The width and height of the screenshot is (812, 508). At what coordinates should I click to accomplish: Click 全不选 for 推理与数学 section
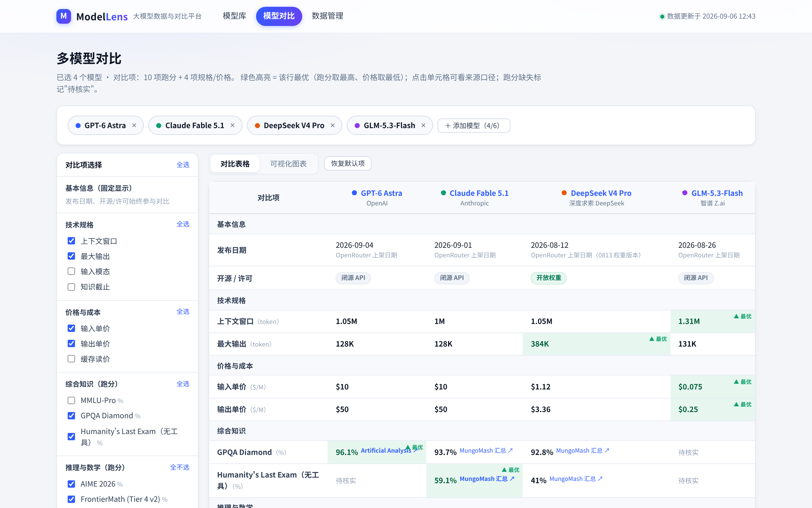click(180, 467)
